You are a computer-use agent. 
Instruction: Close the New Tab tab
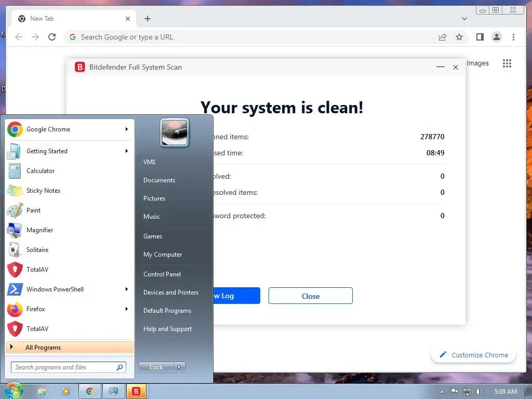128,19
